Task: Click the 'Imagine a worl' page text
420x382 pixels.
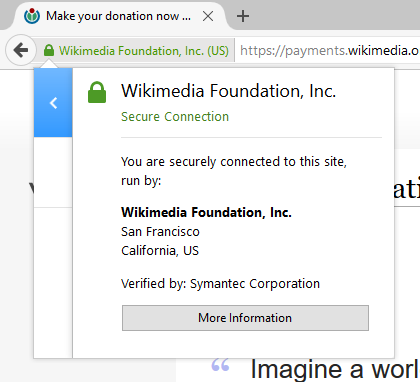Action: click(335, 369)
